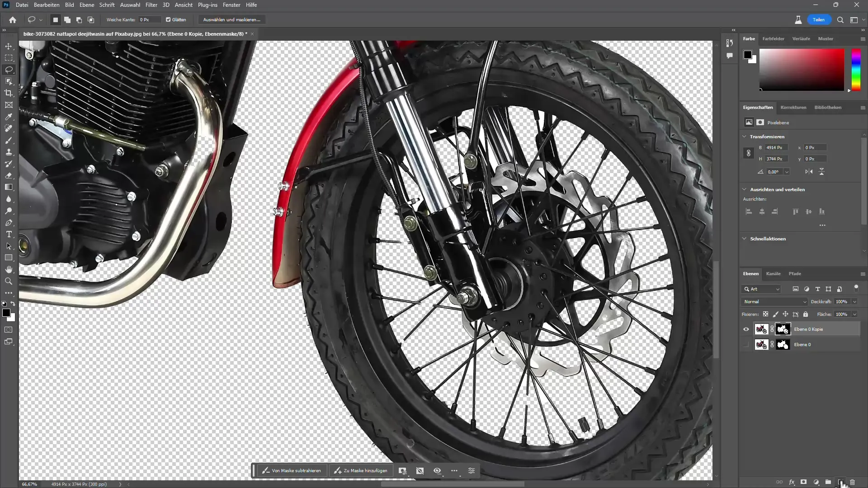Select the Move tool
Viewport: 868px width, 488px height.
tap(9, 46)
